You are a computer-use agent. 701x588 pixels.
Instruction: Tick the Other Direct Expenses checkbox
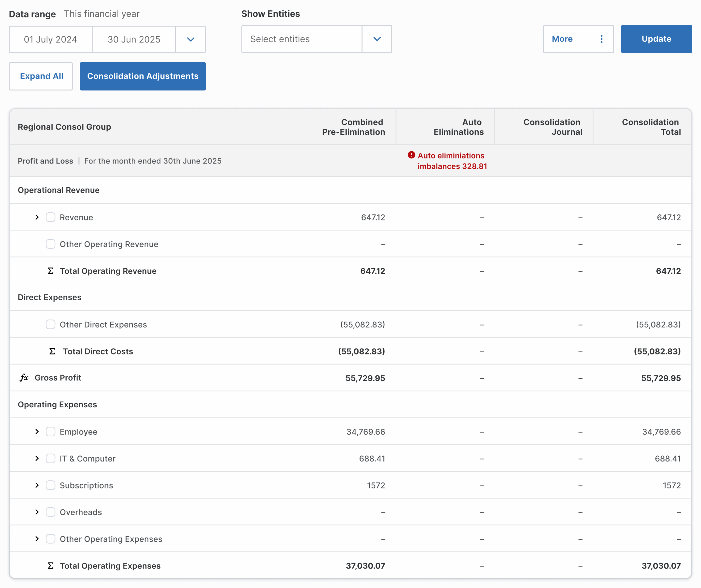pos(50,324)
